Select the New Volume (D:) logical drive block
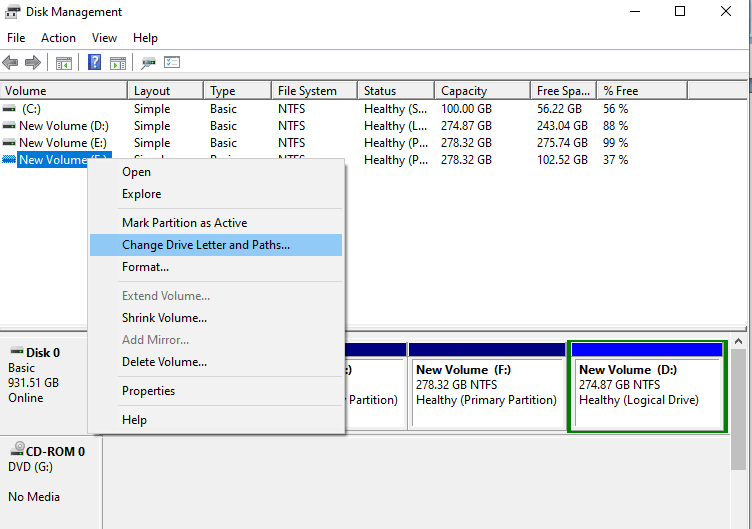This screenshot has width=752, height=529. pos(647,387)
